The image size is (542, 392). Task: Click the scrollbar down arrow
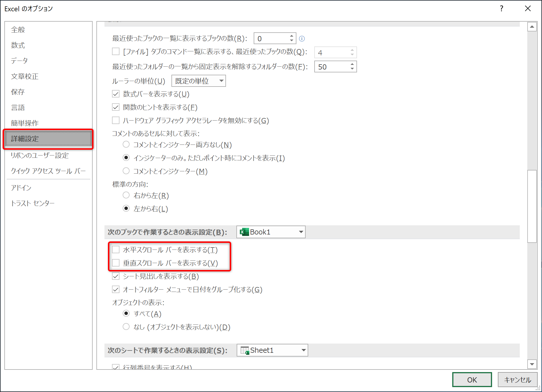tap(532, 364)
